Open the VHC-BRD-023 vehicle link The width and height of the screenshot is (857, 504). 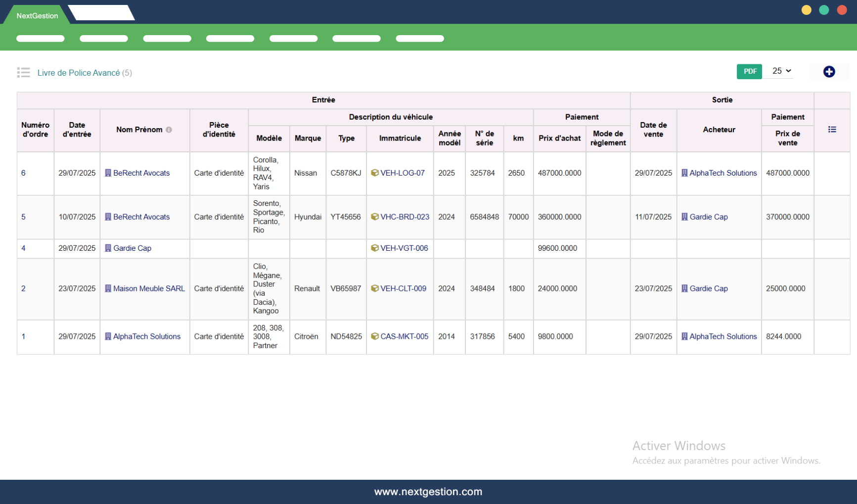405,217
